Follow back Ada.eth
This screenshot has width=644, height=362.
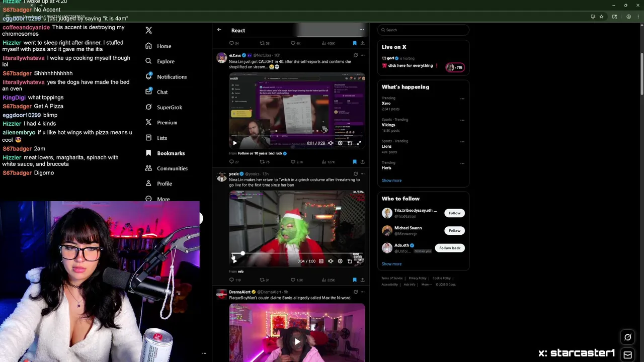(x=450, y=248)
